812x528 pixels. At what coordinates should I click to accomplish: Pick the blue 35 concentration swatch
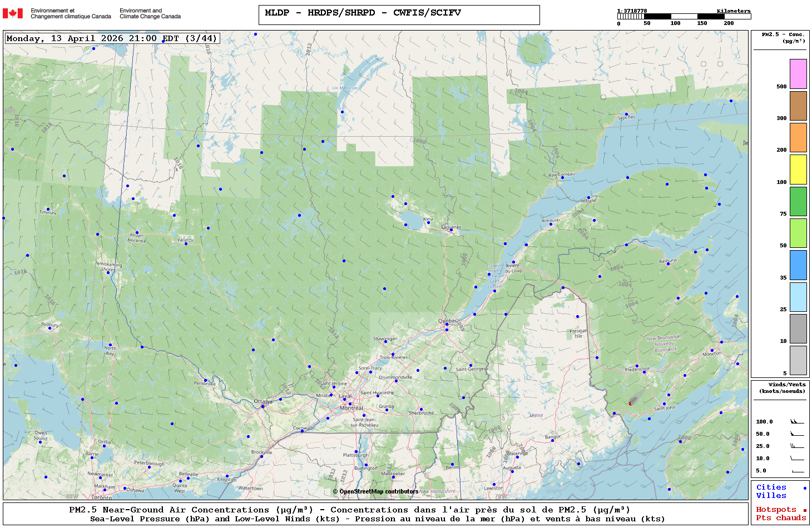798,265
